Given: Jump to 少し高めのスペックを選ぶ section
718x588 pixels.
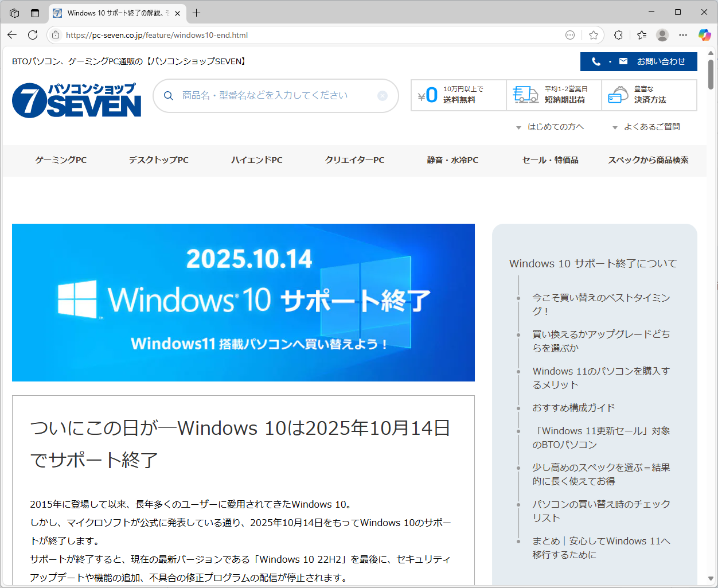Looking at the screenshot, I should click(x=601, y=474).
